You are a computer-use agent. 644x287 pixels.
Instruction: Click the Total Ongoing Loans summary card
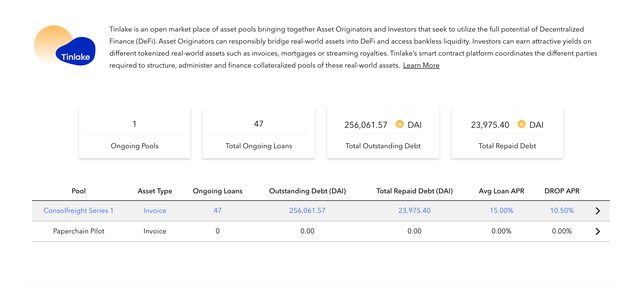point(259,133)
